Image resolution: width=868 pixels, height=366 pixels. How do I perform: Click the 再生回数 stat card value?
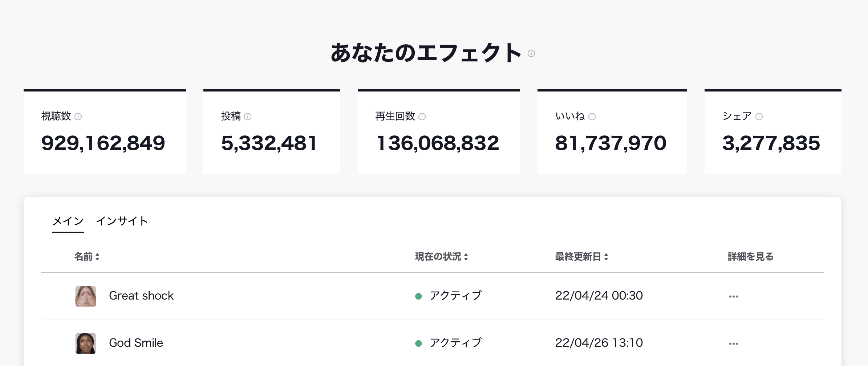point(438,143)
